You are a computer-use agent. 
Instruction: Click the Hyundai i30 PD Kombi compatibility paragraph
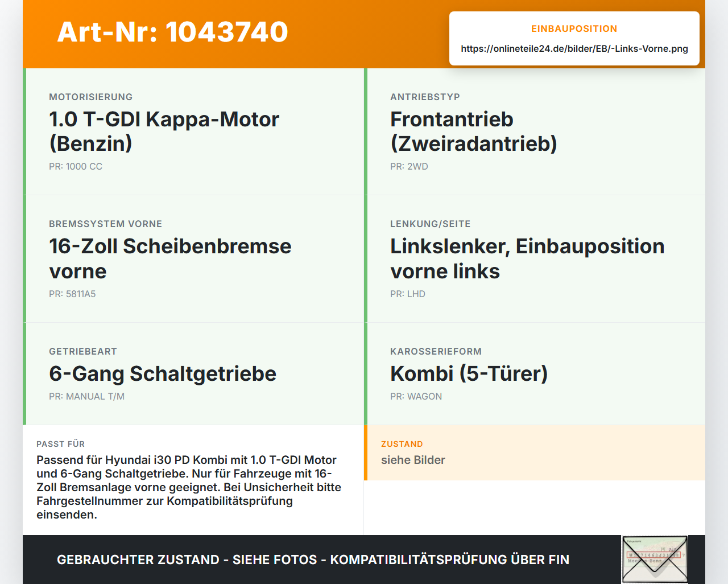[189, 487]
